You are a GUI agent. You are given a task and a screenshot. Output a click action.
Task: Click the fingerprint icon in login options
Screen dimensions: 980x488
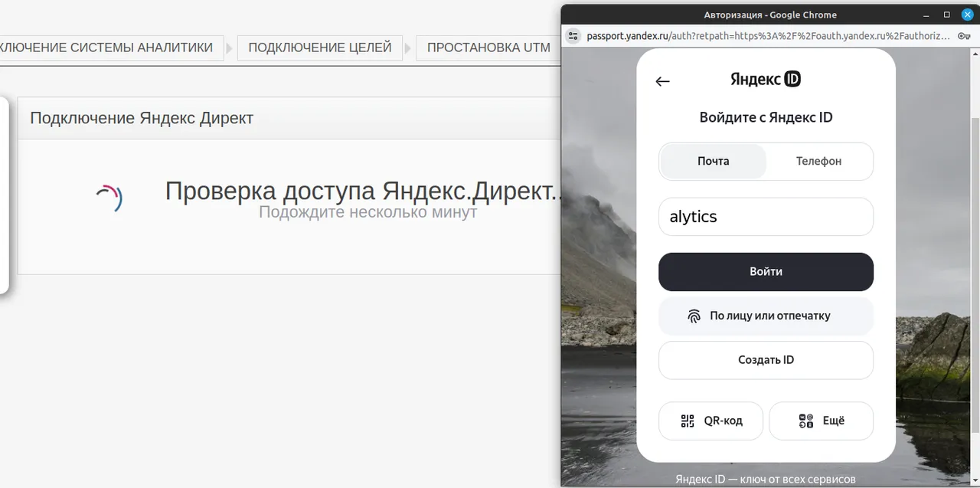coord(694,316)
